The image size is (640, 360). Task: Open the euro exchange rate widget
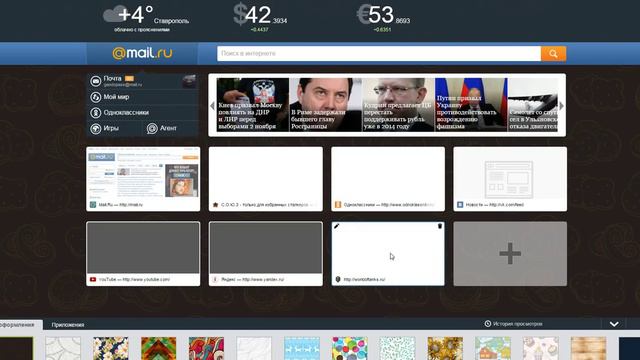pyautogui.click(x=383, y=18)
